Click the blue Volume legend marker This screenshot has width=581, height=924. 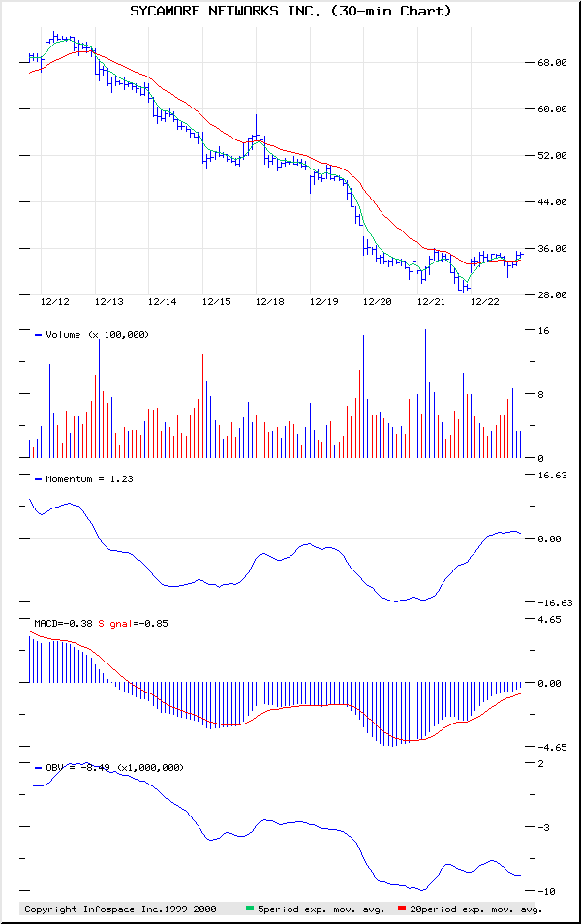(39, 335)
